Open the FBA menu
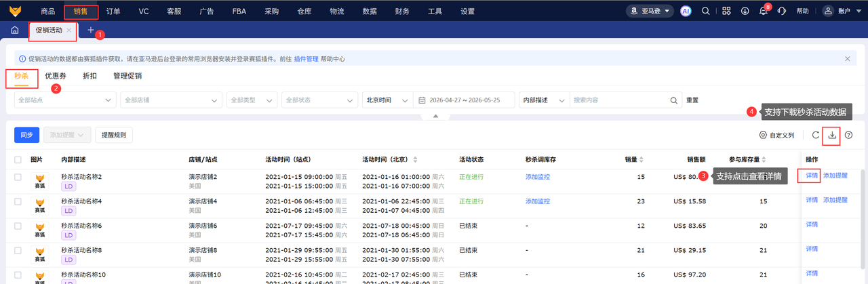868x284 pixels. point(239,11)
